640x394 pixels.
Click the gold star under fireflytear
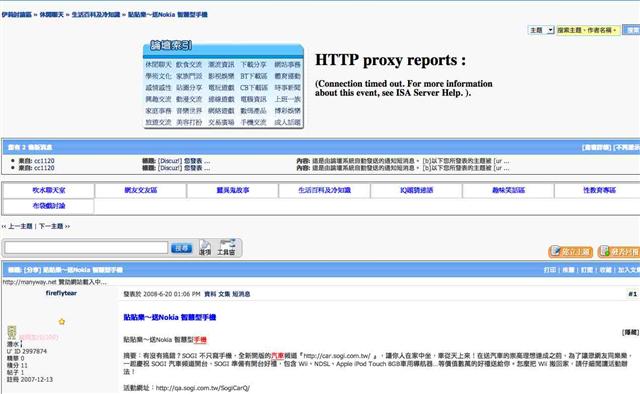62,322
